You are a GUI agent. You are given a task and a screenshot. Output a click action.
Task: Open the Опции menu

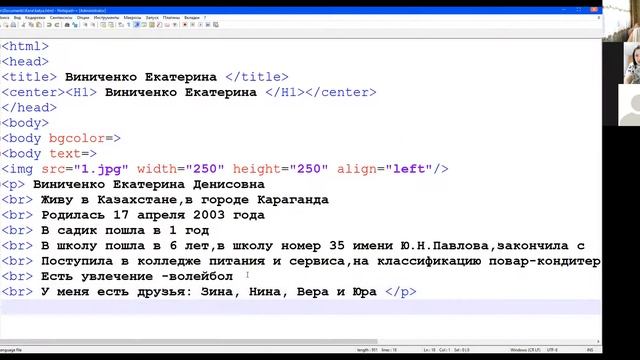[83, 18]
